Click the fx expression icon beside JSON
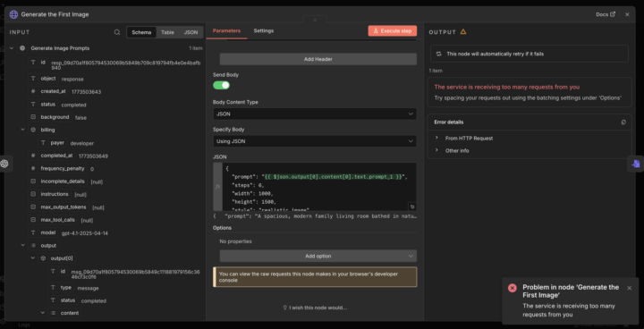The height and width of the screenshot is (329, 644). click(217, 187)
